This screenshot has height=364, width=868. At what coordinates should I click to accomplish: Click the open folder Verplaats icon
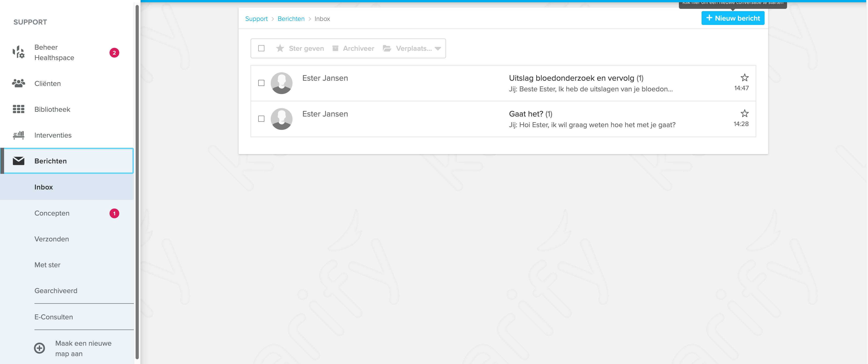coord(387,49)
